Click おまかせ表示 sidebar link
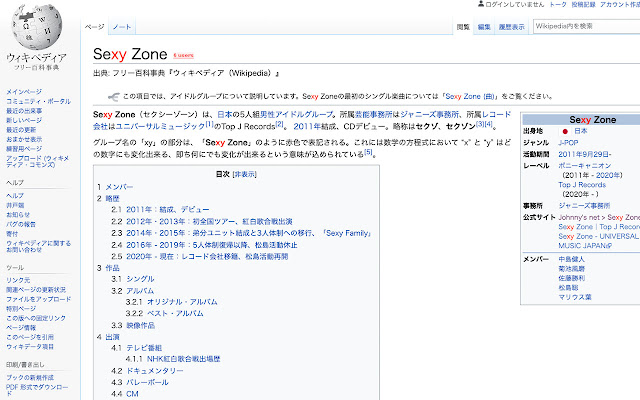 tap(24, 139)
